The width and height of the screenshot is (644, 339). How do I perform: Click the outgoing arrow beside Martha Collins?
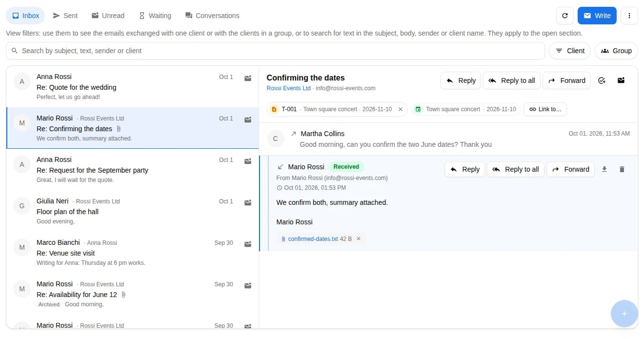pos(294,134)
